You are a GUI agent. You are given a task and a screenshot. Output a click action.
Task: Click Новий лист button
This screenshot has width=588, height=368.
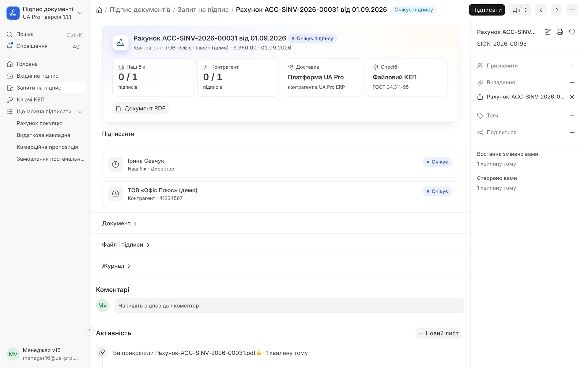[439, 333]
